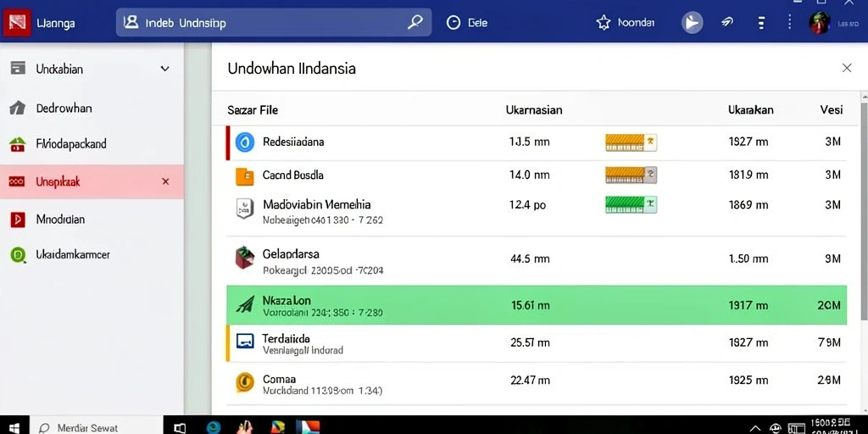Click the Undkabian sidebar icon

(x=18, y=69)
